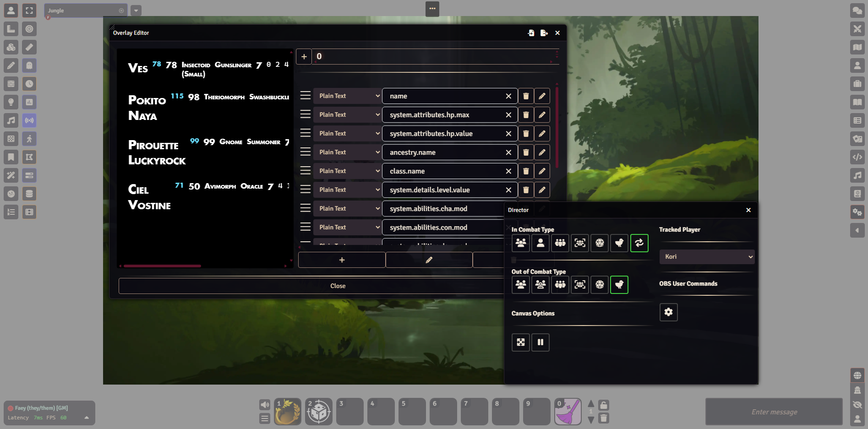Open type dropdown for ancestry.name row
Viewport: 868px width, 429px height.
348,152
